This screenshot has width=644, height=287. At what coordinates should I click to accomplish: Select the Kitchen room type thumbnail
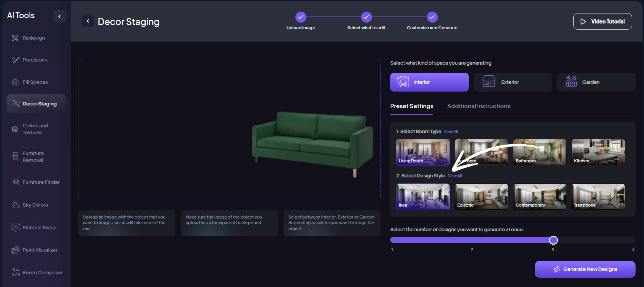598,152
